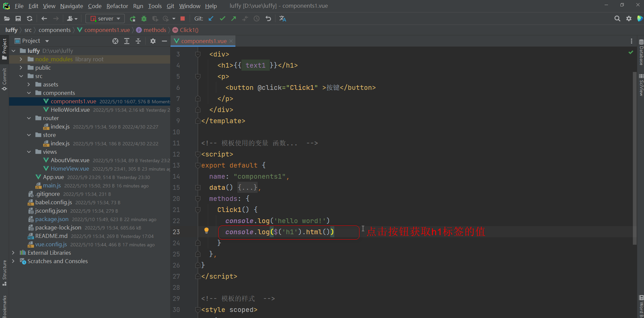
Task: Toggle the SciView tool window on right
Action: (x=641, y=85)
